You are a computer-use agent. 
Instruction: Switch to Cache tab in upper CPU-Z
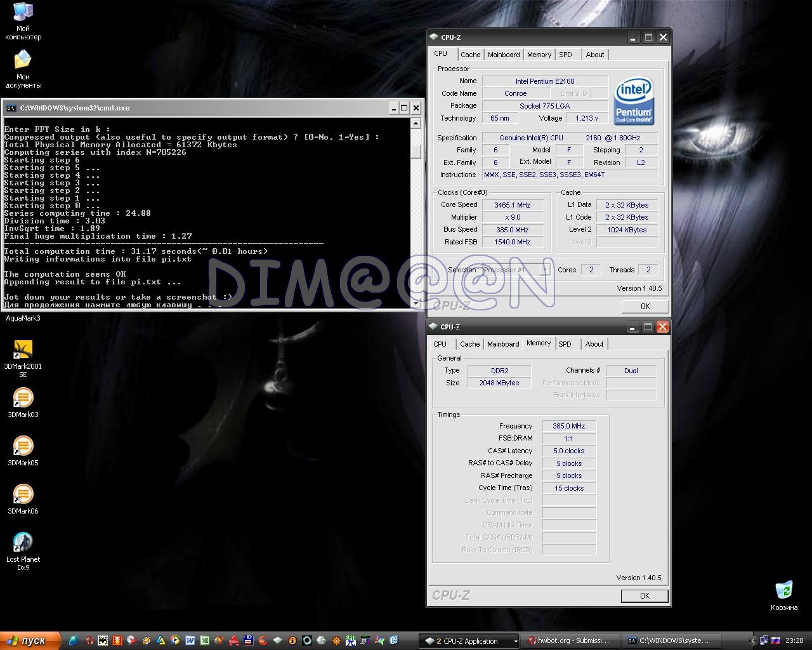tap(471, 55)
